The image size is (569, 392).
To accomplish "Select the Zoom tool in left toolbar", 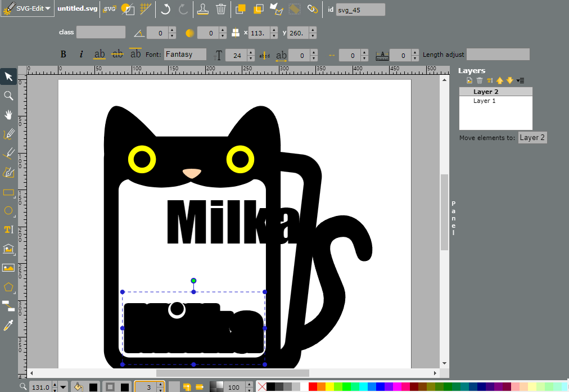I will tap(8, 96).
